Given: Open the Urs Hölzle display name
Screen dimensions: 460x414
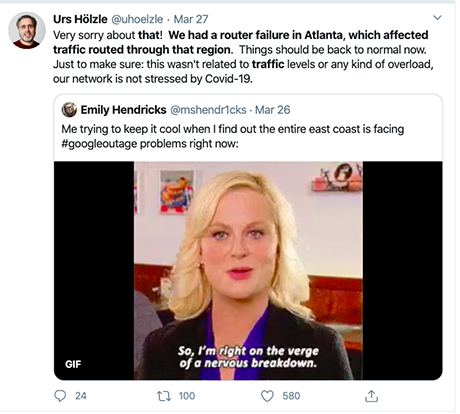Looking at the screenshot, I should point(80,19).
